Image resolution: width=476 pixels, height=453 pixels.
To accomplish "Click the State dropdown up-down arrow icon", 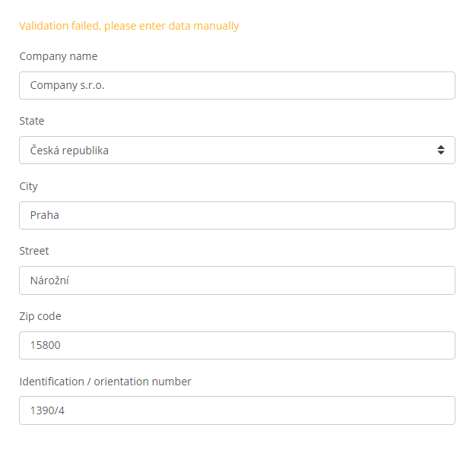I will [441, 150].
